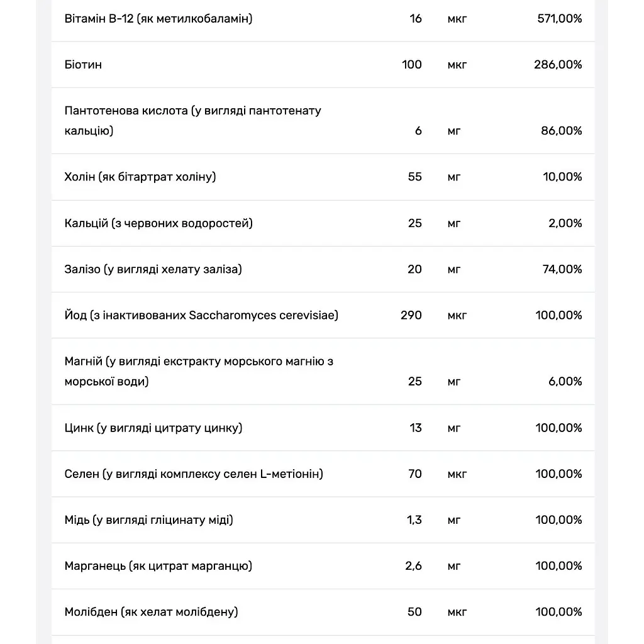
Task: Click the Селен L-метіонін ingredient label
Action: (194, 474)
